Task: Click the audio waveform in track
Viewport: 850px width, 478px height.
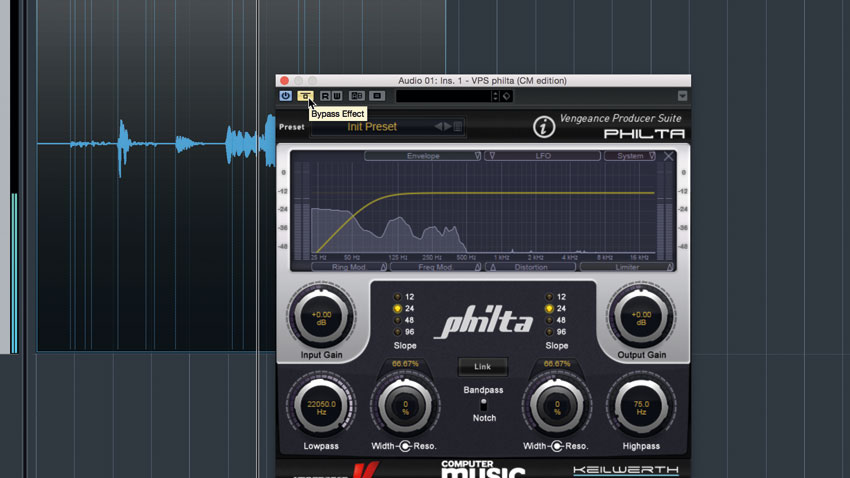Action: point(157,144)
